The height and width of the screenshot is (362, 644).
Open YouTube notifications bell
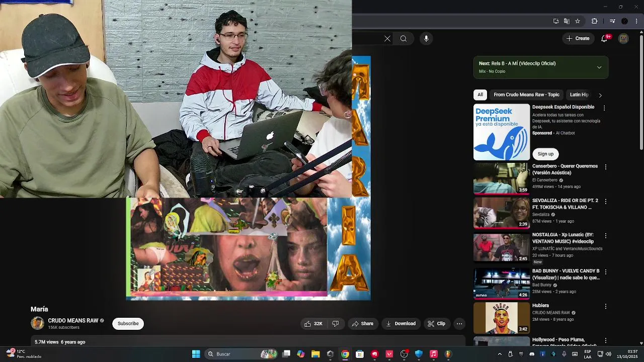[x=604, y=39]
